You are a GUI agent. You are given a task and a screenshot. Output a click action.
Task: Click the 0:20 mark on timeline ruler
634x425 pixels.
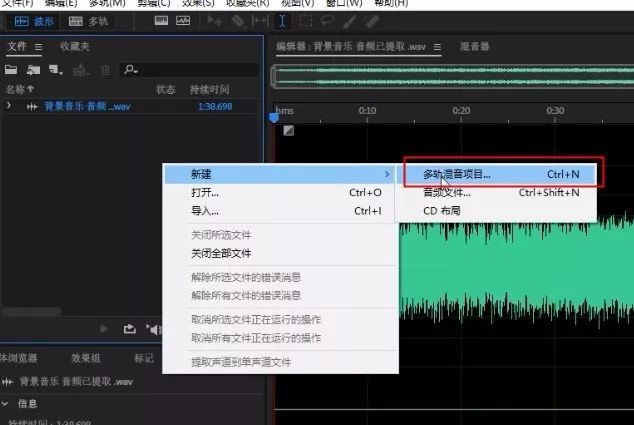coord(461,111)
